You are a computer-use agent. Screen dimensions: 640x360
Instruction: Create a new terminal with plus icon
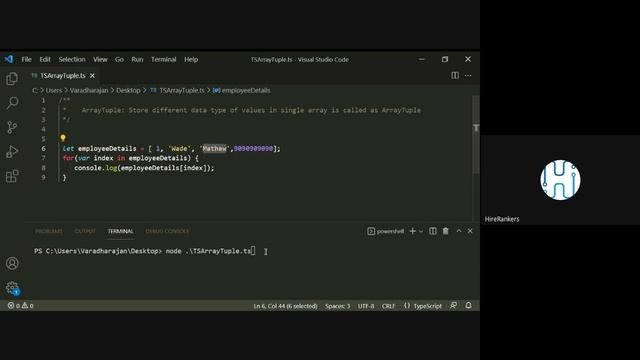(x=413, y=231)
